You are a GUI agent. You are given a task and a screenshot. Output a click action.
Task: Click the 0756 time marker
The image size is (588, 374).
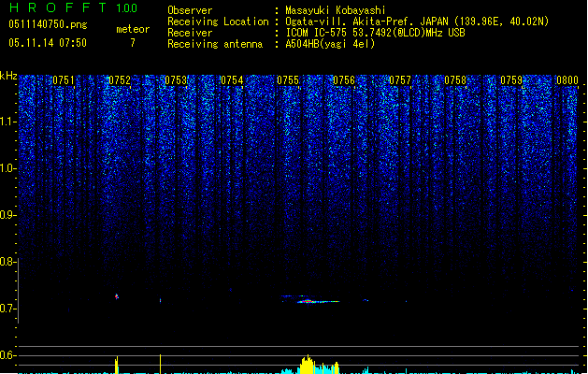344,80
